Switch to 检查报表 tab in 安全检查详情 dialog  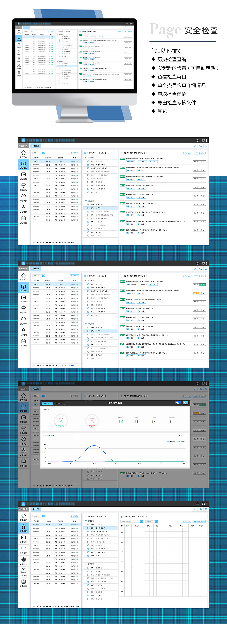[x=59, y=403]
